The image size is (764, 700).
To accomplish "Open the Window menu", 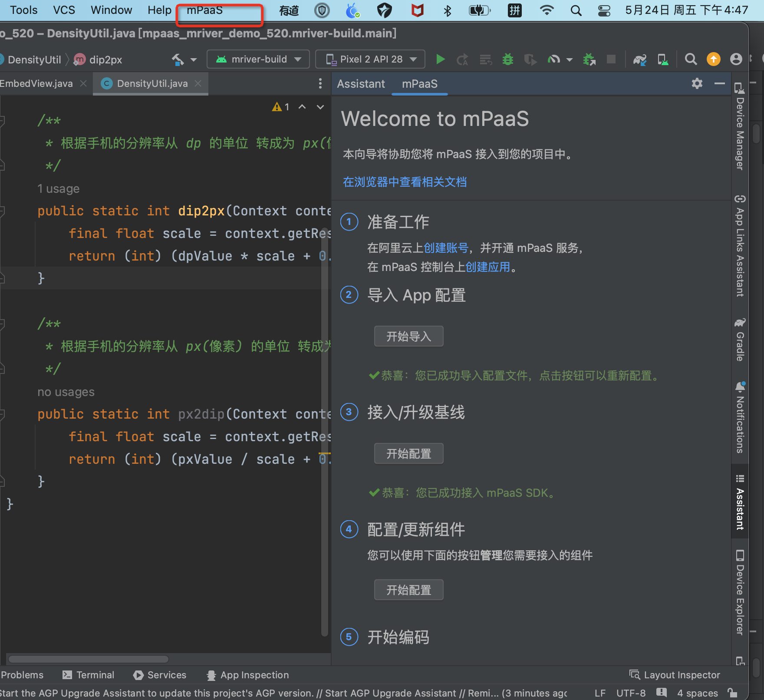I will pyautogui.click(x=111, y=10).
